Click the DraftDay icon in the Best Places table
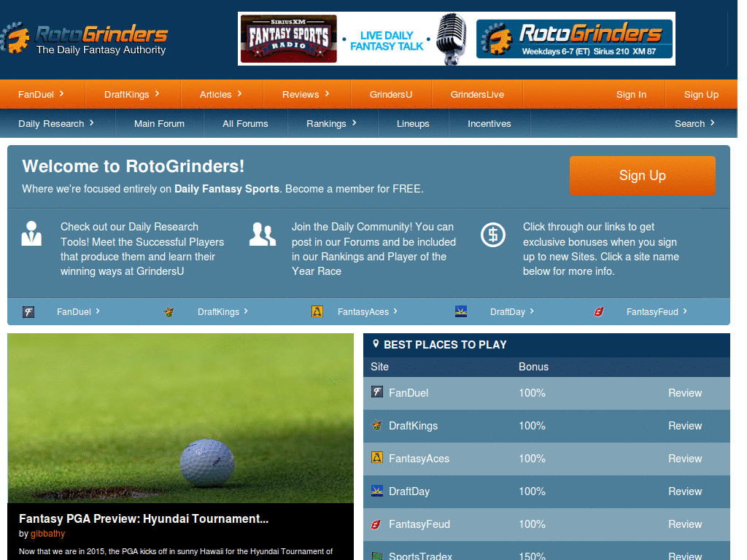The image size is (747, 560). coord(377,491)
